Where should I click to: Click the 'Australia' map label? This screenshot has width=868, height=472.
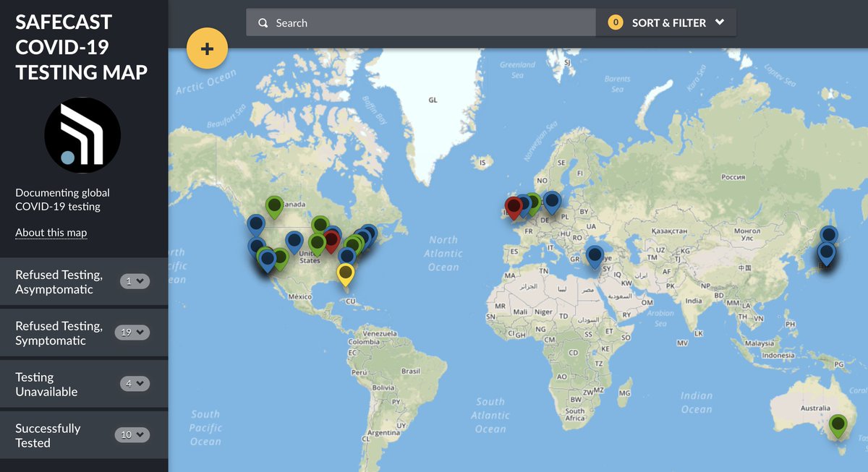pos(815,408)
